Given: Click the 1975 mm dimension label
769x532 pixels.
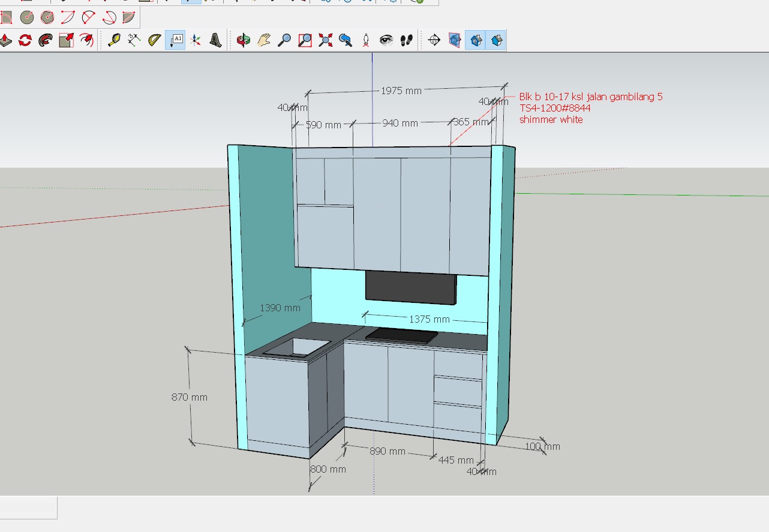Looking at the screenshot, I should click(401, 91).
